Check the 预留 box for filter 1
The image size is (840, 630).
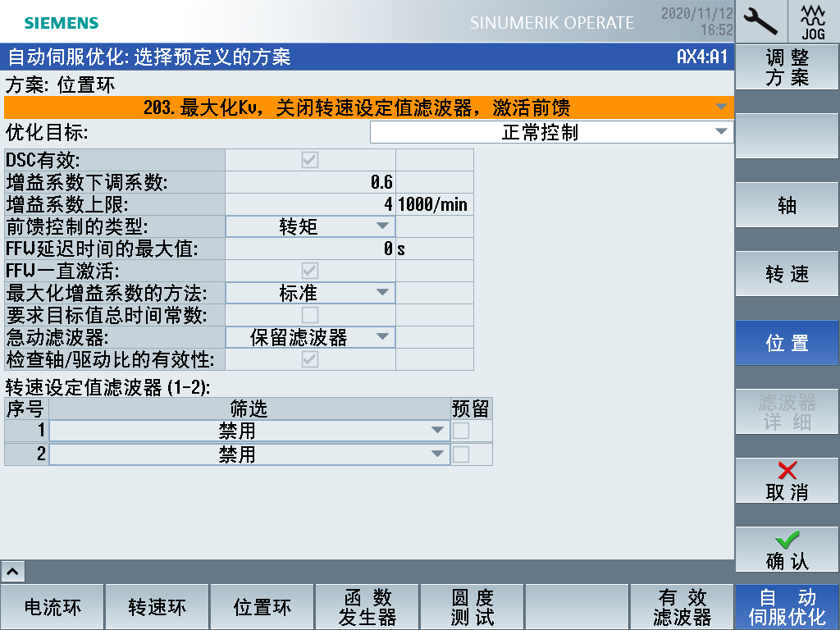coord(462,431)
